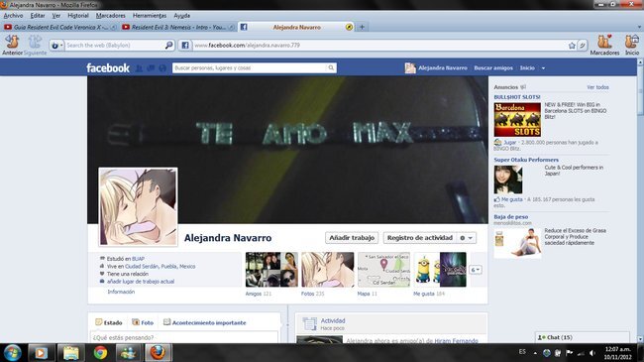Open the Windows Start button
Image resolution: width=644 pixels, height=362 pixels.
(x=12, y=353)
